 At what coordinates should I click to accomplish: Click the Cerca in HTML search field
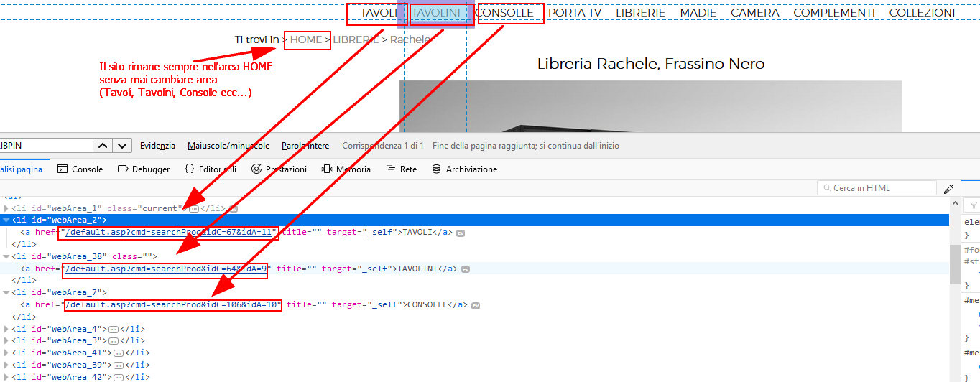(877, 188)
